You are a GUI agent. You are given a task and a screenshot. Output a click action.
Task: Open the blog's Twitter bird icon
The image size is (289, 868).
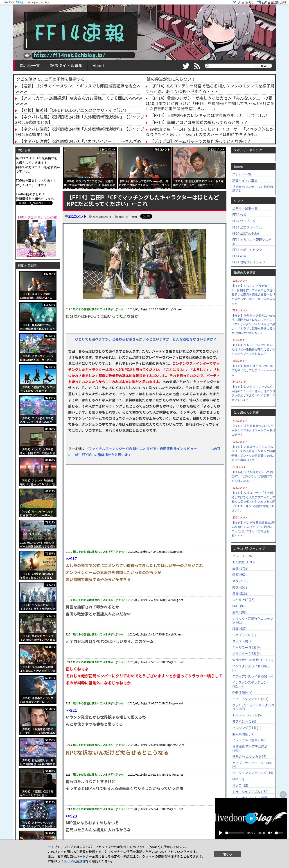tap(186, 66)
